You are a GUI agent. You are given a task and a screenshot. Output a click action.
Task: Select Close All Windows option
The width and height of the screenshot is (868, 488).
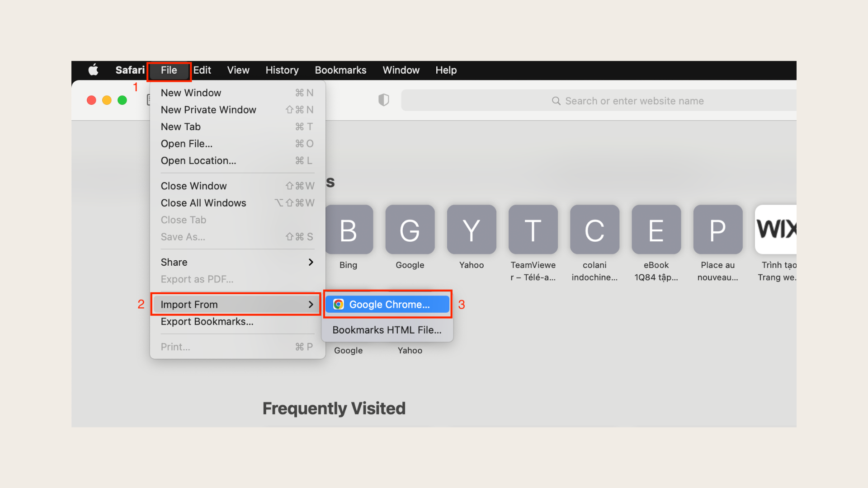[x=203, y=202]
